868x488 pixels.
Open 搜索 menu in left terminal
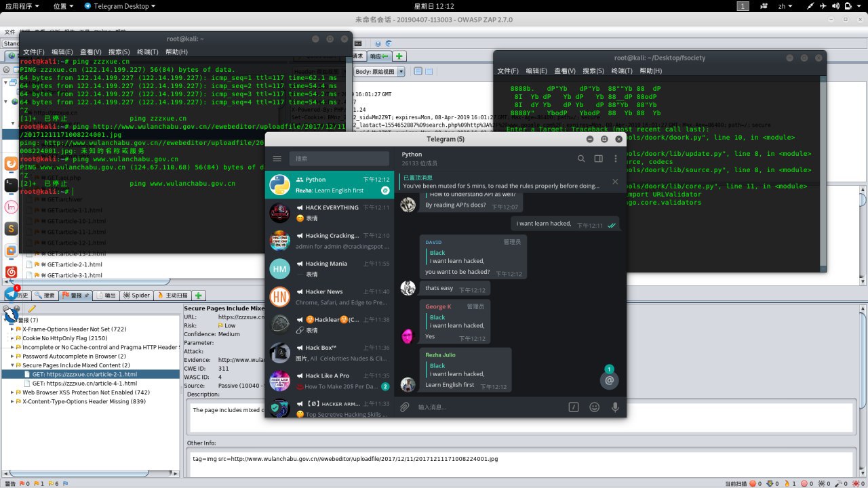point(119,52)
